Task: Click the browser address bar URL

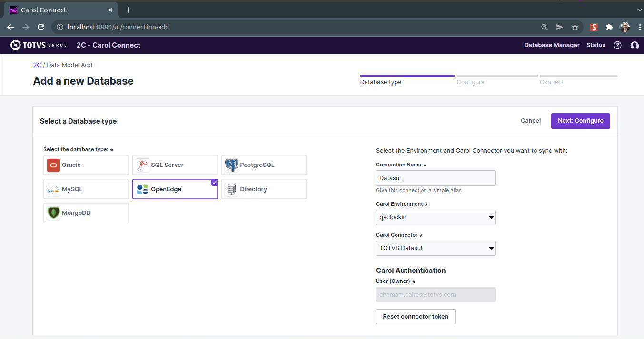Action: 119,27
